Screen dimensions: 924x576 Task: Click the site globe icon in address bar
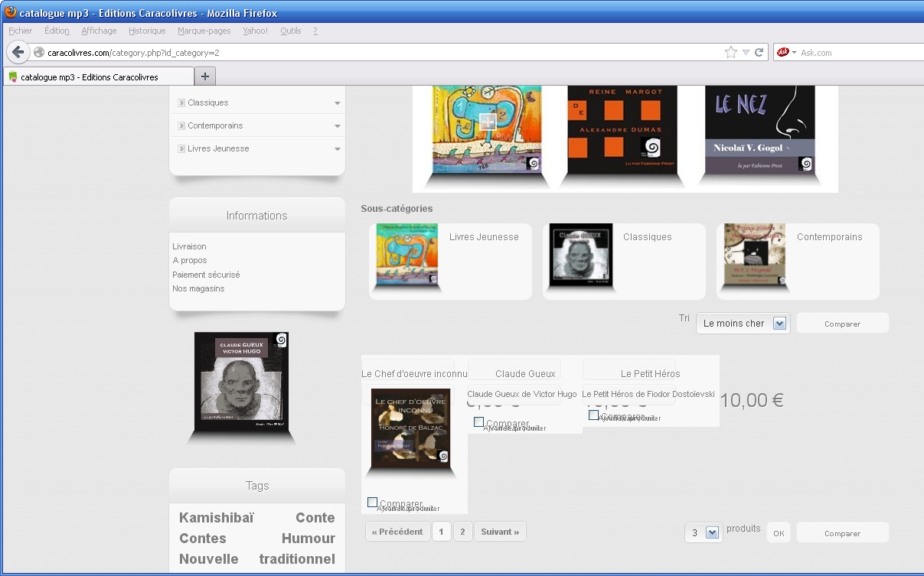tap(39, 53)
